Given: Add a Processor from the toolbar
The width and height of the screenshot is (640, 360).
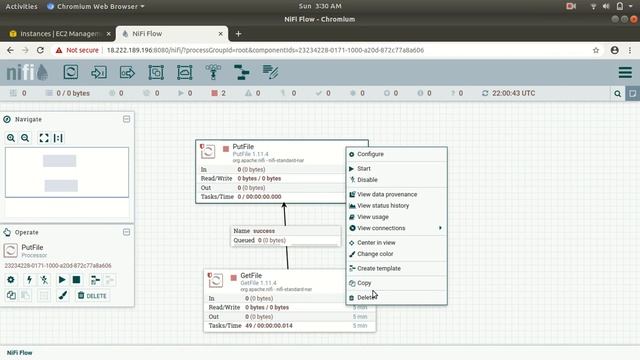Looking at the screenshot, I should [71, 72].
